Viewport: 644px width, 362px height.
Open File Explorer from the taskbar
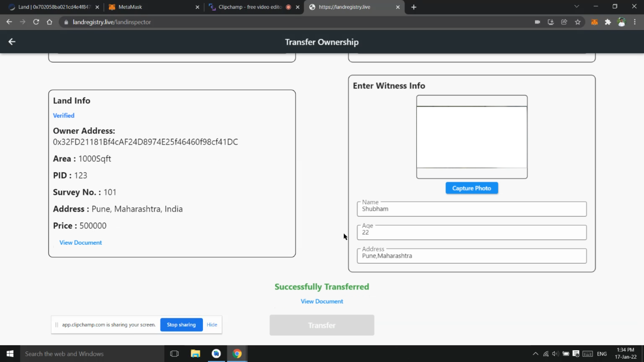[x=195, y=354]
